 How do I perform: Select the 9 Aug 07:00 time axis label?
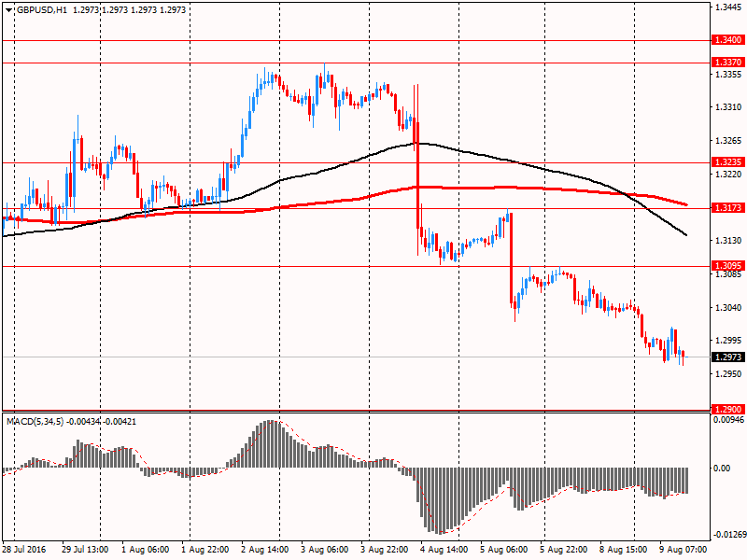[x=684, y=550]
